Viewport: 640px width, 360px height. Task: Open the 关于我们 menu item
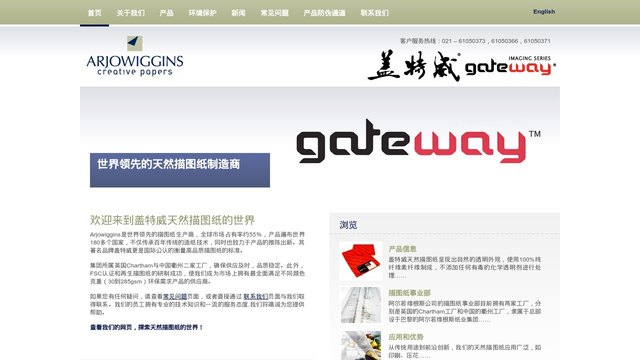coord(131,13)
